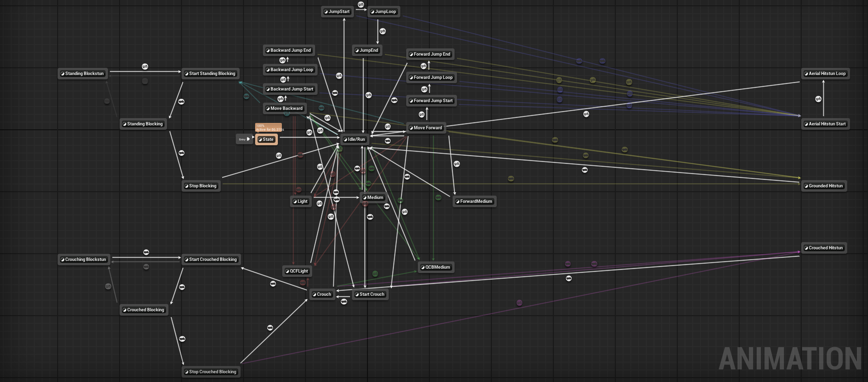Select the Move Backward node
Screen dimensions: 868x382
pyautogui.click(x=284, y=108)
